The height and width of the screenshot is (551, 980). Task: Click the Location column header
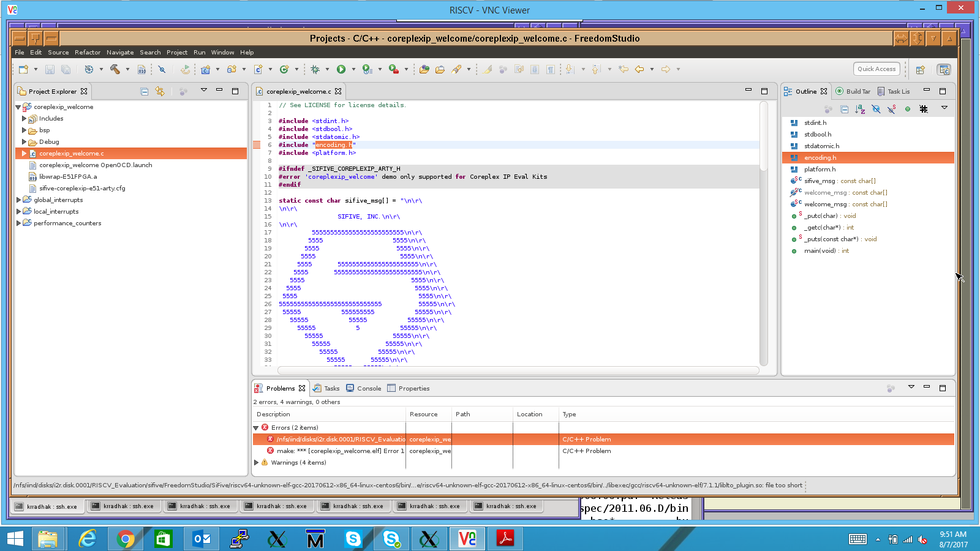(x=536, y=414)
